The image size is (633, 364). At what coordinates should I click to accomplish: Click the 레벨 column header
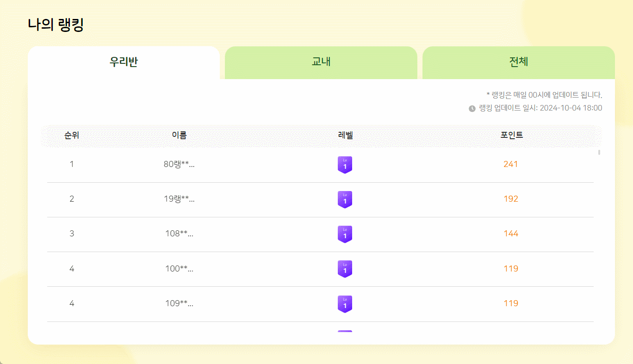(345, 136)
